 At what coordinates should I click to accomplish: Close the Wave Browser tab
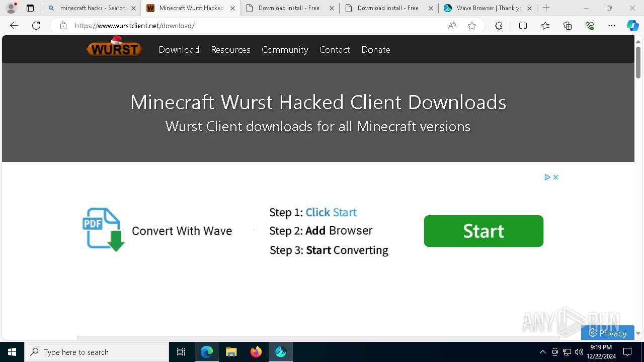(x=529, y=8)
